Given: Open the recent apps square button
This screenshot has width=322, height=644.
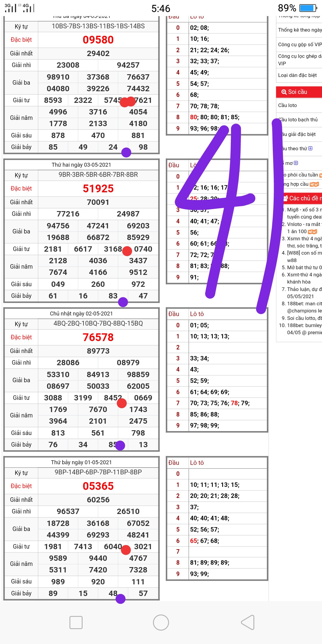Looking at the screenshot, I should click(76, 623).
